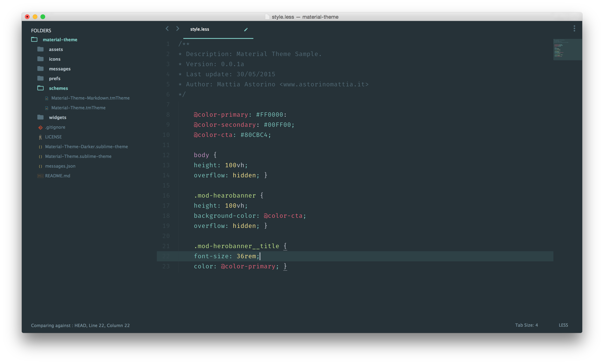Click Tab Size: 4 to change indentation
This screenshot has height=364, width=604.
[x=527, y=325]
